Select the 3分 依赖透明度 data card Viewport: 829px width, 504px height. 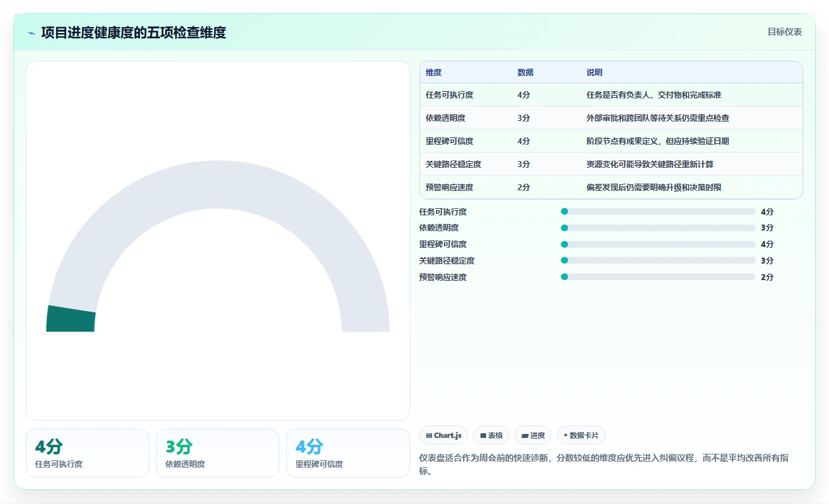(x=217, y=453)
